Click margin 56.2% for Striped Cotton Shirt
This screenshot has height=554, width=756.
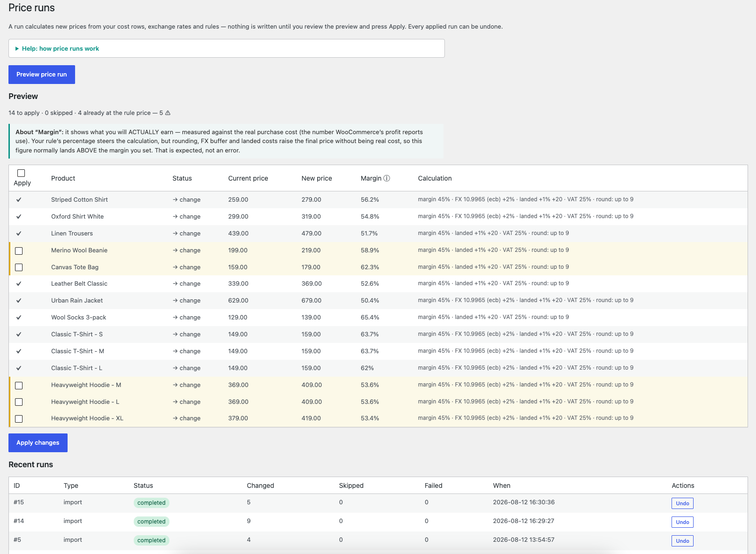point(370,200)
